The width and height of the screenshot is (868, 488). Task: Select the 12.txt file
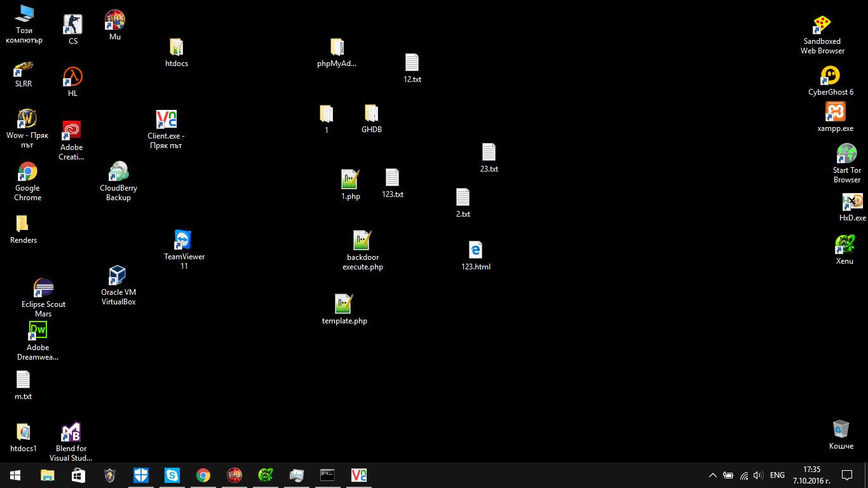click(x=412, y=69)
